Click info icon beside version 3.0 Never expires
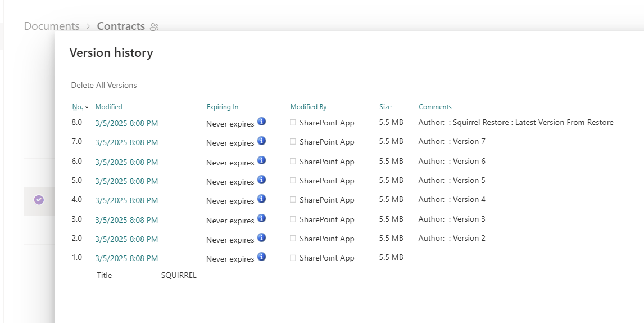Viewport: 644px width, 323px height. pyautogui.click(x=261, y=218)
